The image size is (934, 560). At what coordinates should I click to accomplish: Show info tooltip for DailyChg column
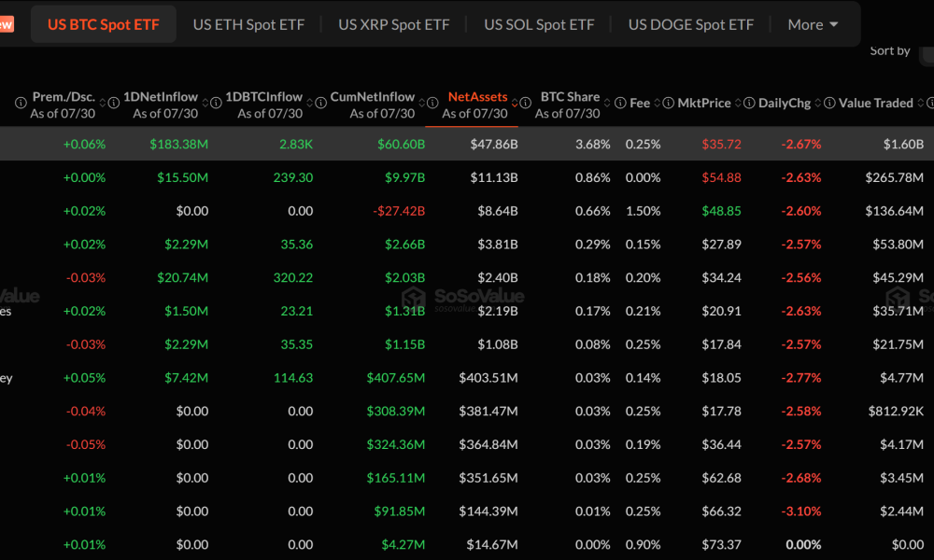click(749, 103)
